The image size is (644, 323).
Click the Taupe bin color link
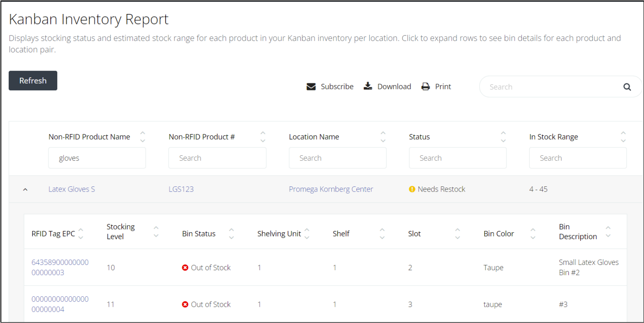[493, 268]
